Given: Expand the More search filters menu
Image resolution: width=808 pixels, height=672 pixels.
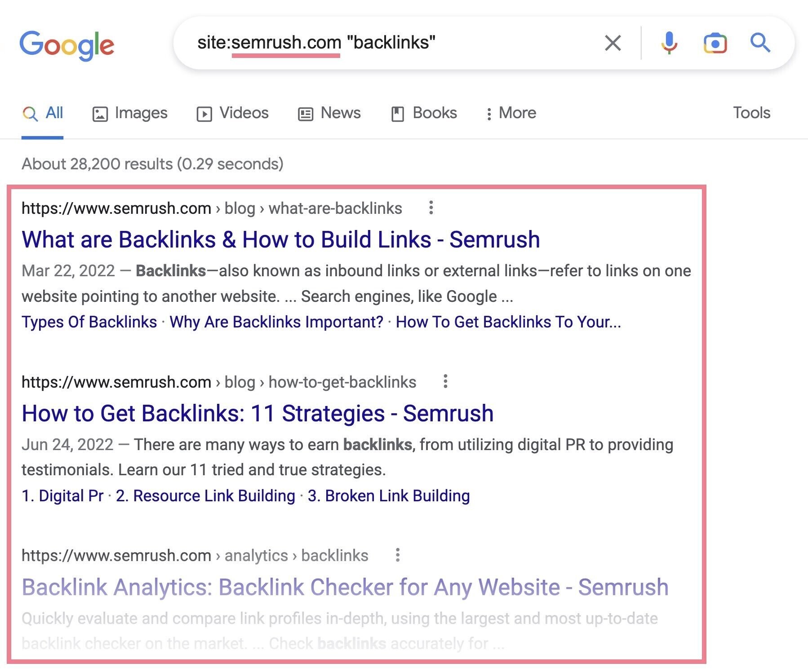Looking at the screenshot, I should click(511, 113).
